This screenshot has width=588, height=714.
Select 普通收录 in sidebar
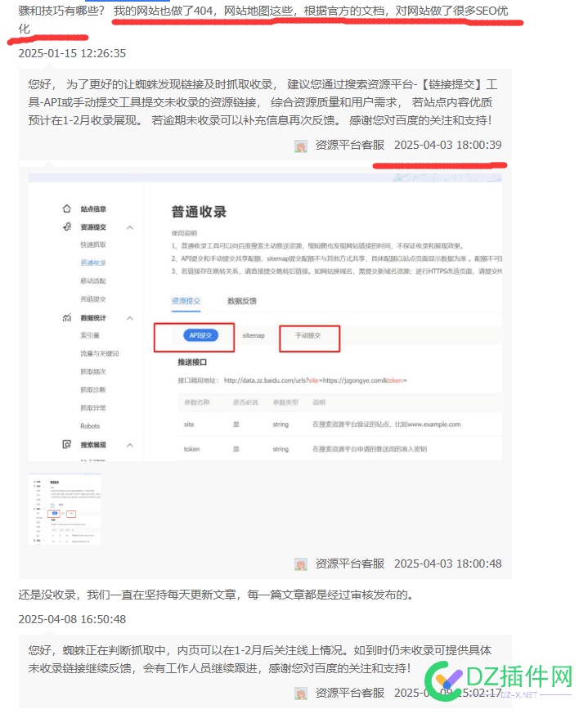point(93,263)
